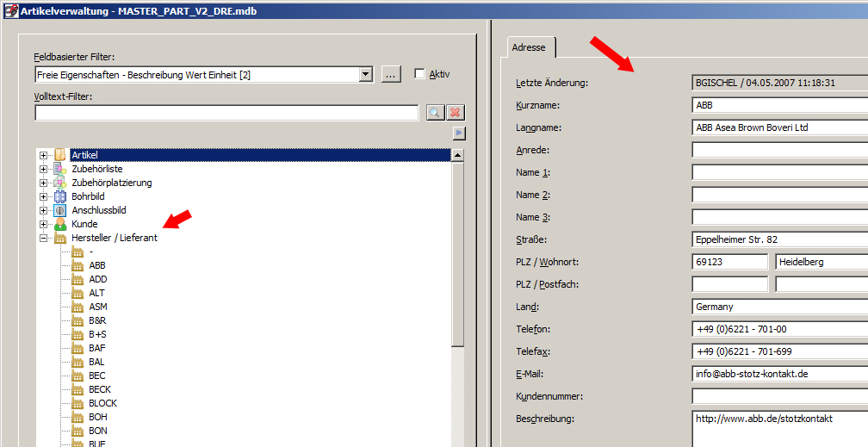Click the Langname field
This screenshot has width=868, height=447.
(779, 127)
